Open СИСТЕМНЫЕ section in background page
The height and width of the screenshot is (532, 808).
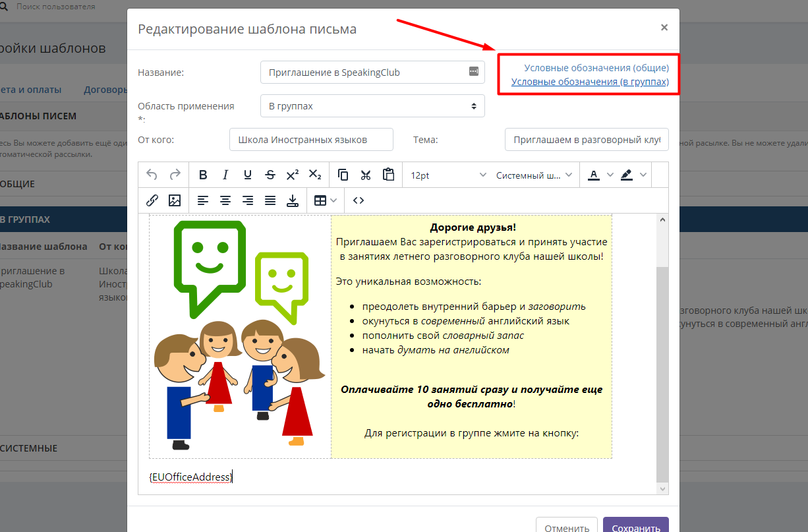click(x=29, y=448)
